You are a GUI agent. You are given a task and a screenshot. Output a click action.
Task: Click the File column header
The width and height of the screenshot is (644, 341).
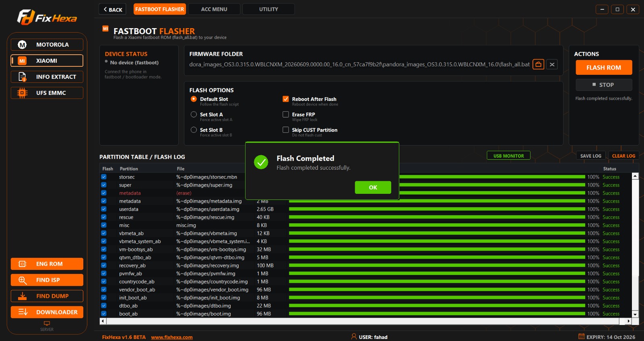click(x=181, y=169)
